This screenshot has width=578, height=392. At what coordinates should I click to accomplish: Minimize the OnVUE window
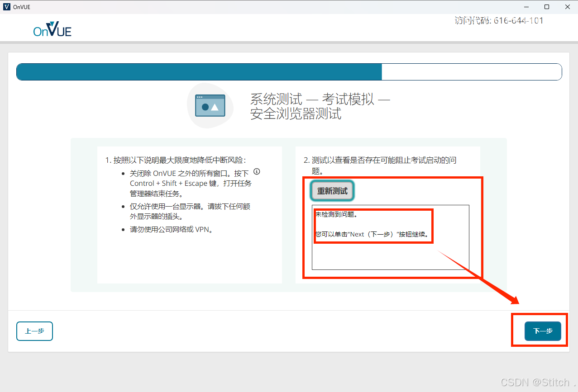526,7
